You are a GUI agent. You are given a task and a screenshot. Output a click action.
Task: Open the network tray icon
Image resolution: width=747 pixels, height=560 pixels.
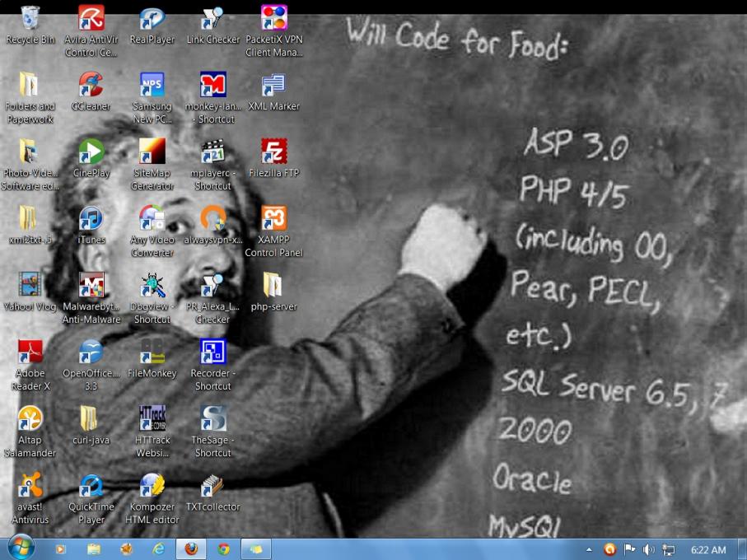668,550
